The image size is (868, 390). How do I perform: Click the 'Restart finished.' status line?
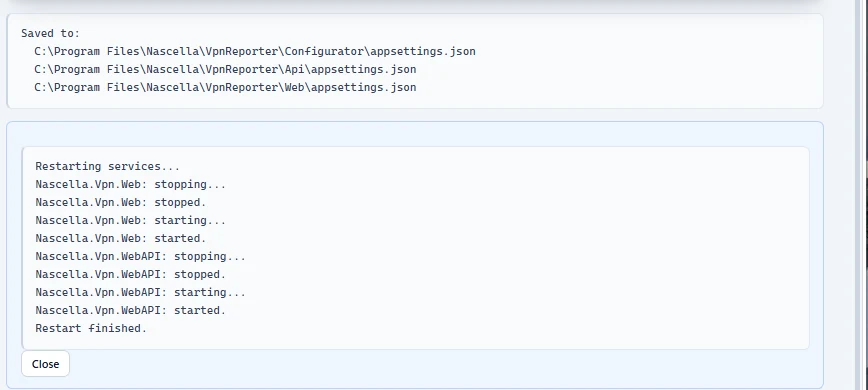(91, 329)
